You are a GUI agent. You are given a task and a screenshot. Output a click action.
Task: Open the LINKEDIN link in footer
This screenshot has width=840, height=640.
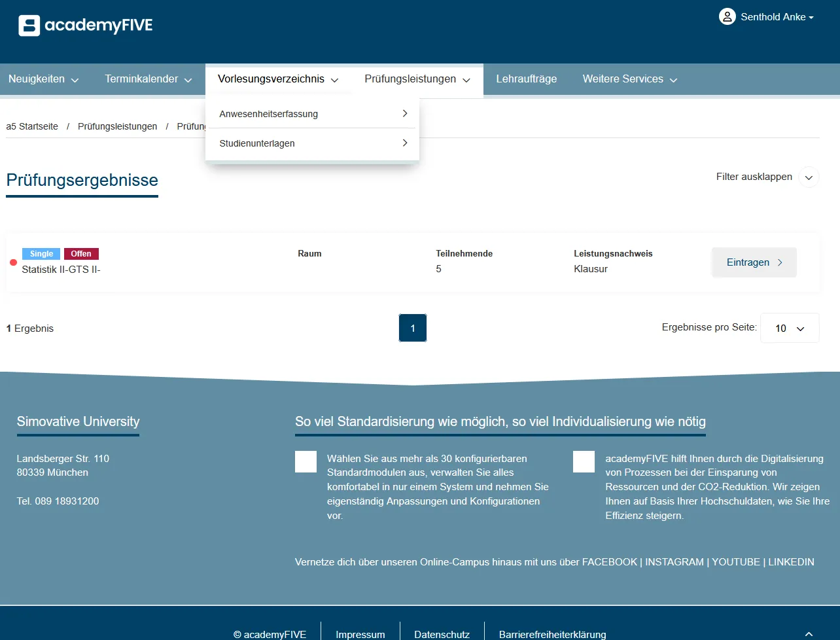[792, 562]
